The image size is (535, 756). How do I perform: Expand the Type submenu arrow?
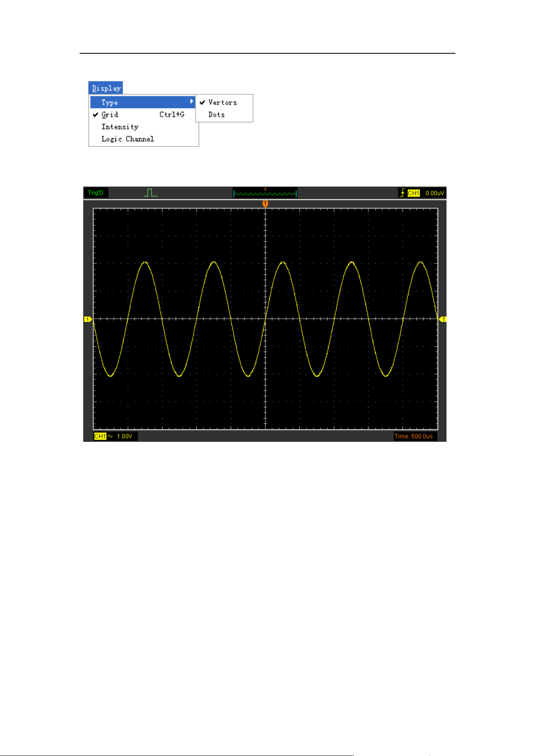192,102
